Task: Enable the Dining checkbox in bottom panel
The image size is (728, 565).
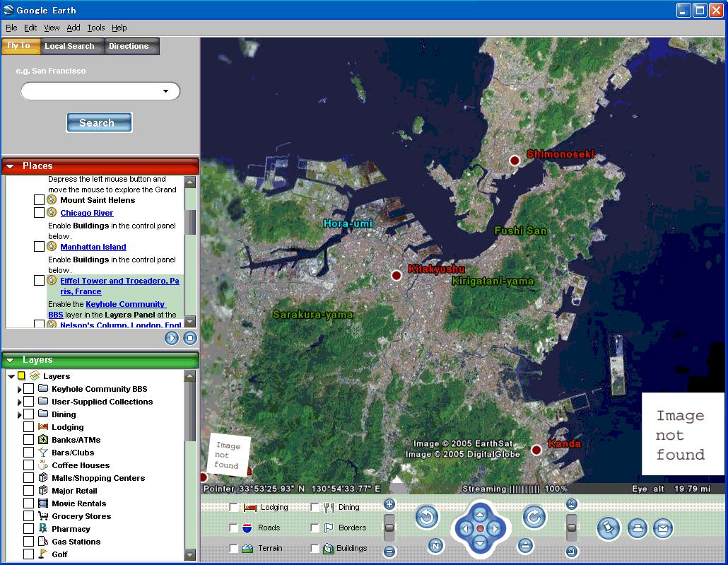Action: [x=315, y=508]
